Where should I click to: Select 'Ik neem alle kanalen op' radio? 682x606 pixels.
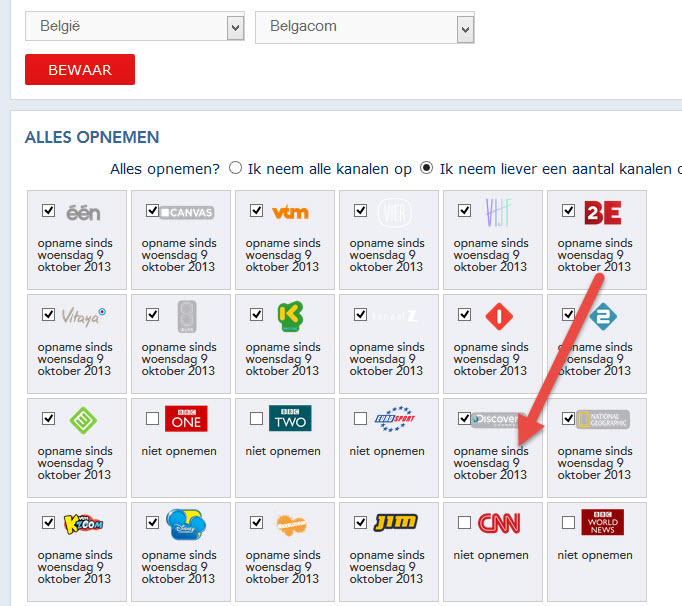point(236,168)
